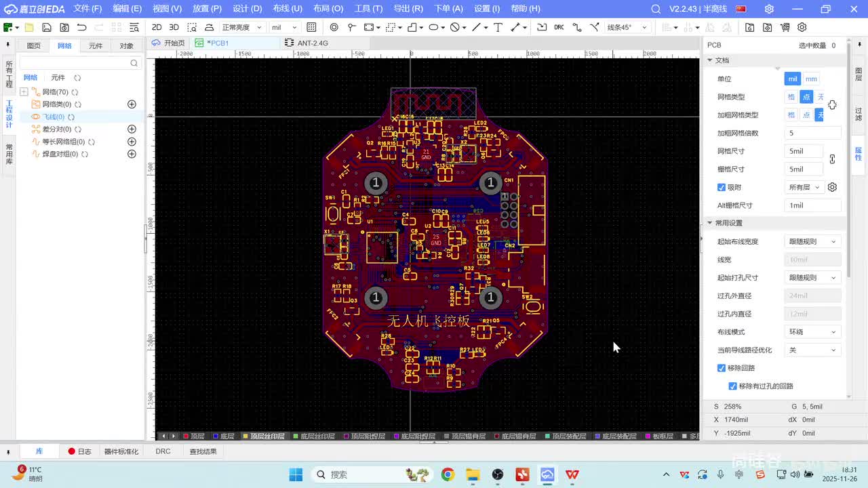This screenshot has width=868, height=488.
Task: Switch to 2D view
Action: coord(157,27)
